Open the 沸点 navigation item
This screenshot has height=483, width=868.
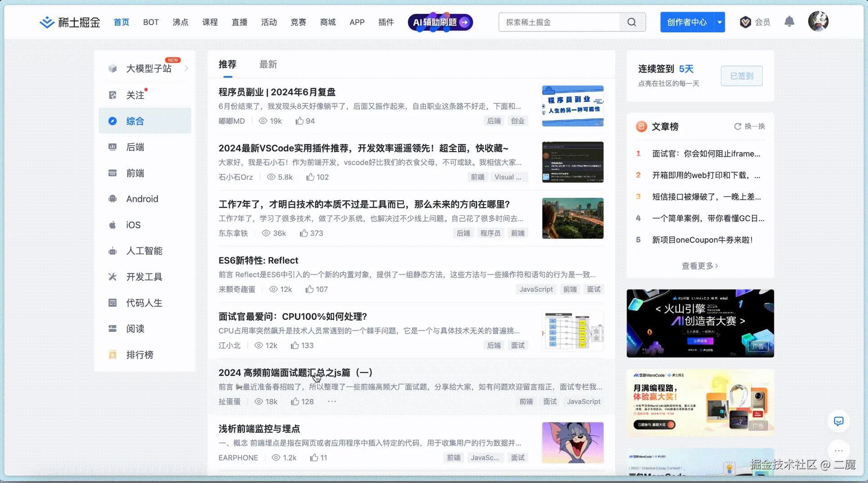[180, 22]
